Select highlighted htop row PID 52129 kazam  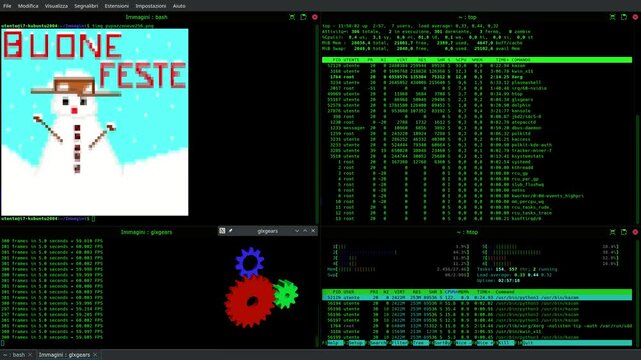477,298
